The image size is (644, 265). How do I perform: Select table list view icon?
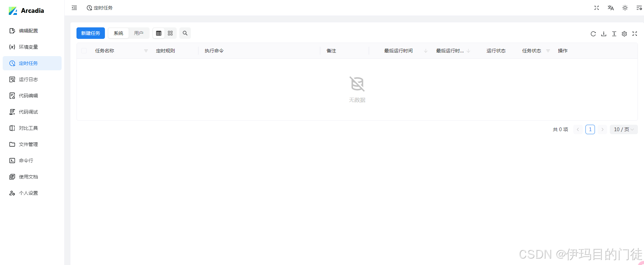[159, 33]
